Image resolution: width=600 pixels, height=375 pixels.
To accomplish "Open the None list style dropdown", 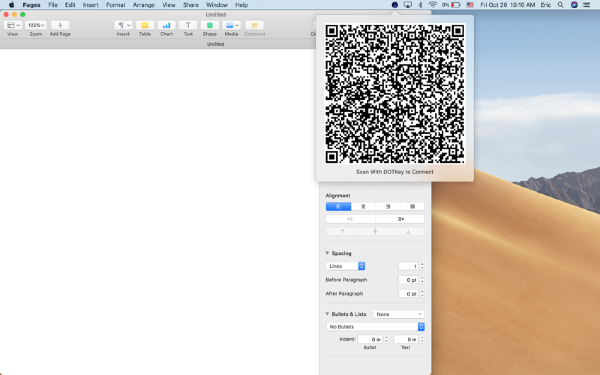I will pos(399,314).
